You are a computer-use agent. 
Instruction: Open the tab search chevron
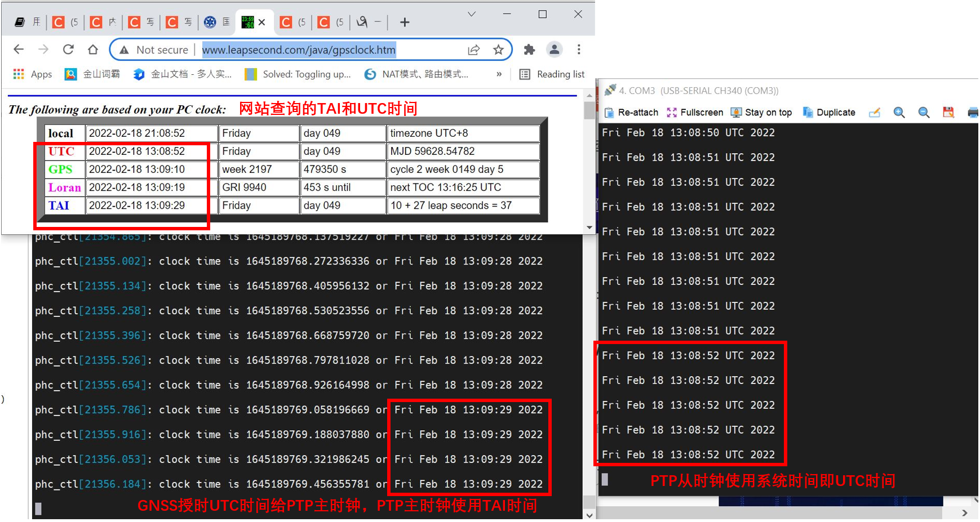tap(471, 14)
